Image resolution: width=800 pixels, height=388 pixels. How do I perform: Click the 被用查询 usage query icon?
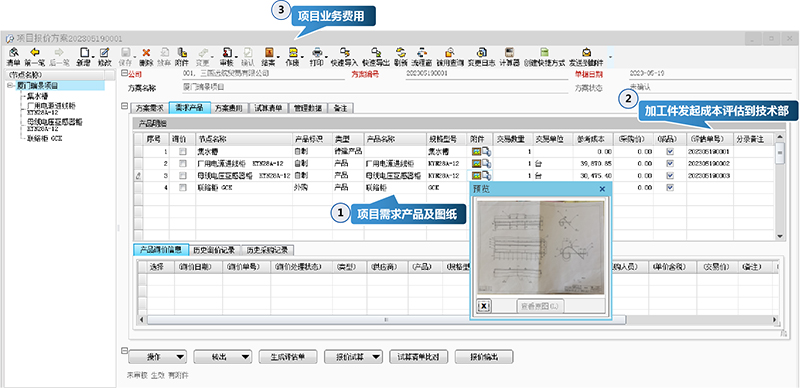tap(450, 52)
